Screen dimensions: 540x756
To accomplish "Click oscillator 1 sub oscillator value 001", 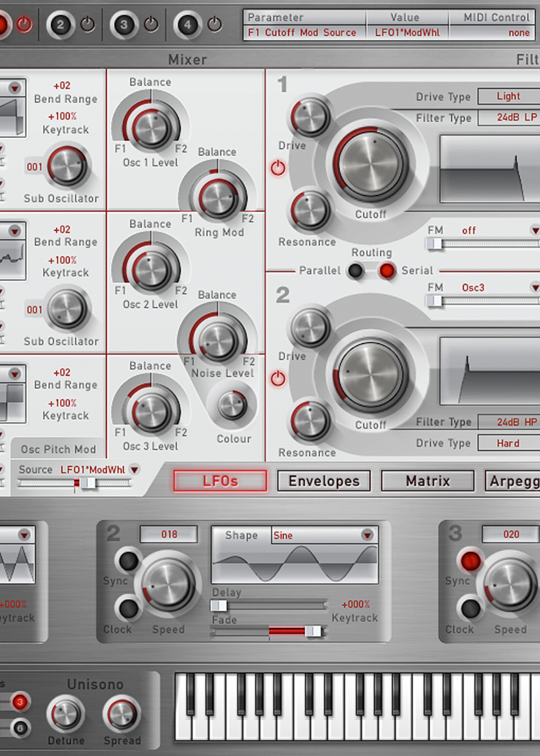I will tap(35, 167).
